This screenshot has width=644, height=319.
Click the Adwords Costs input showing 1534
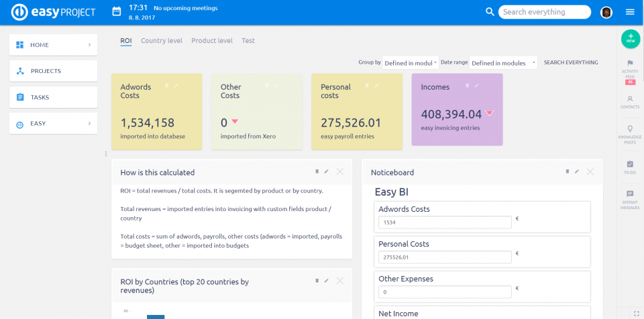coord(445,222)
